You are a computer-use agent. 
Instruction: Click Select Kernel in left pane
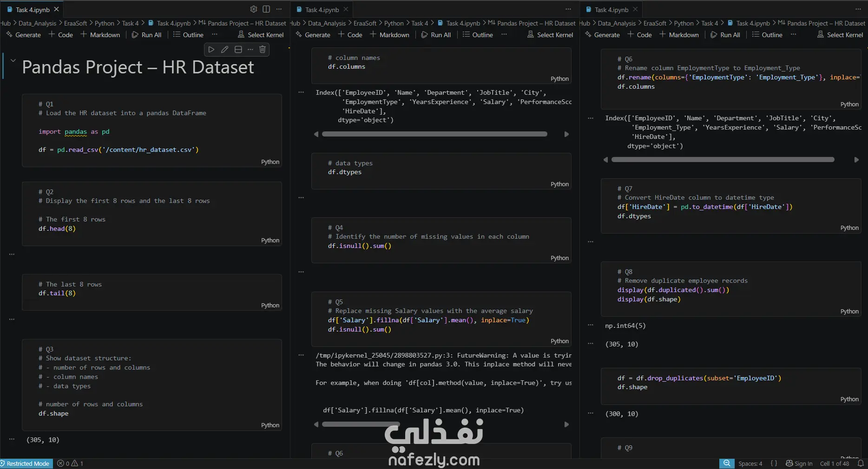pyautogui.click(x=261, y=35)
